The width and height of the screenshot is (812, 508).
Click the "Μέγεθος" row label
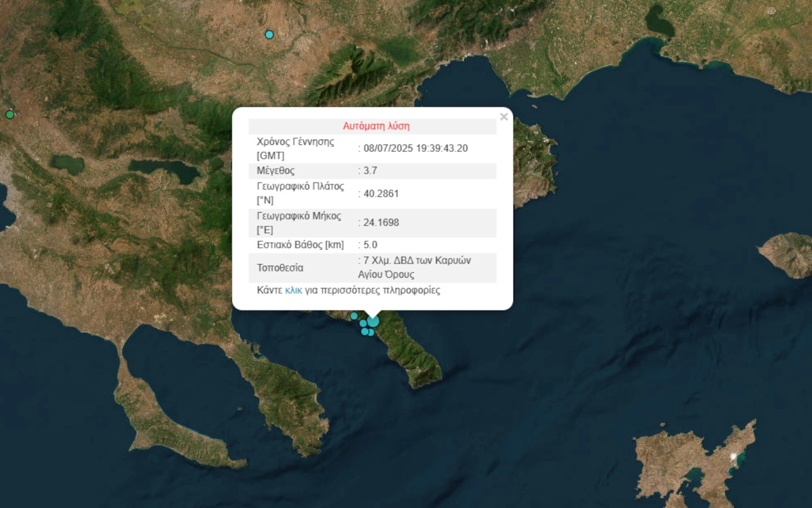(x=275, y=171)
